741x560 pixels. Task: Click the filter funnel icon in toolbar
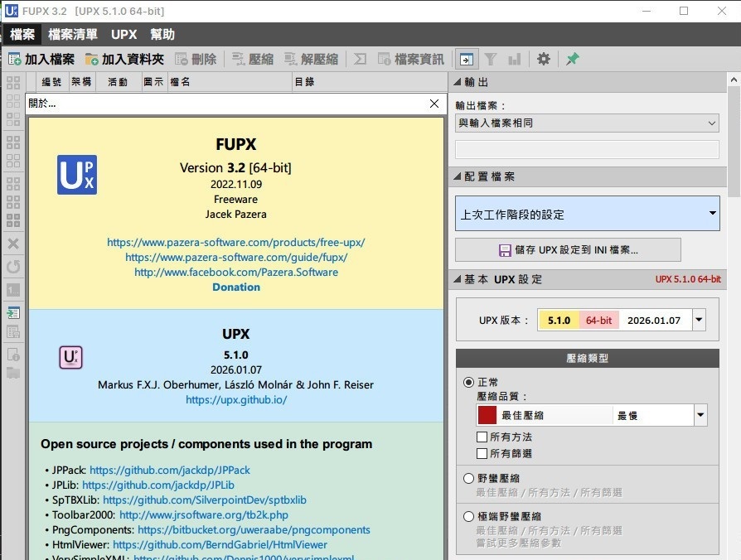point(491,59)
